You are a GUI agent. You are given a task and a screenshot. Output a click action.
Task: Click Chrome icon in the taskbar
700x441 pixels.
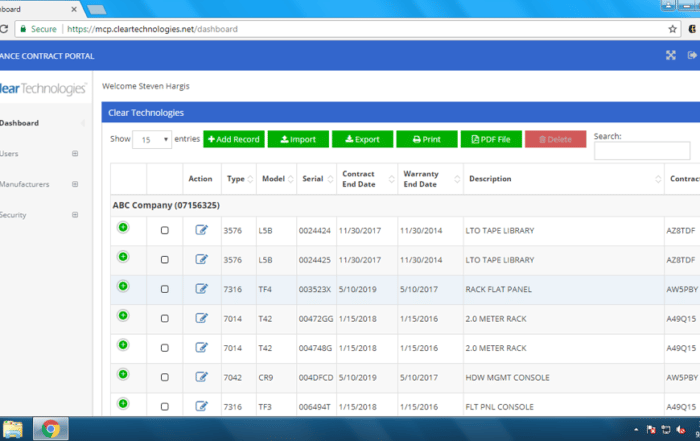coord(50,429)
